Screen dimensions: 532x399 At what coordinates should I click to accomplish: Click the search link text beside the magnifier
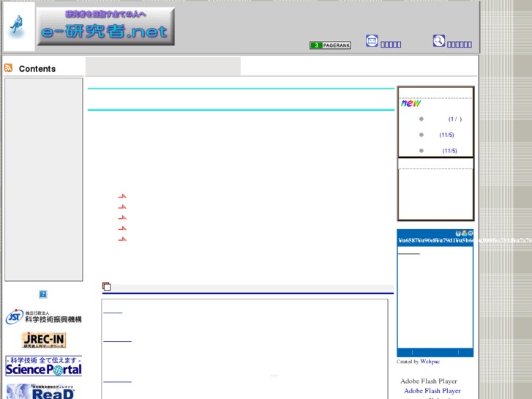point(460,45)
